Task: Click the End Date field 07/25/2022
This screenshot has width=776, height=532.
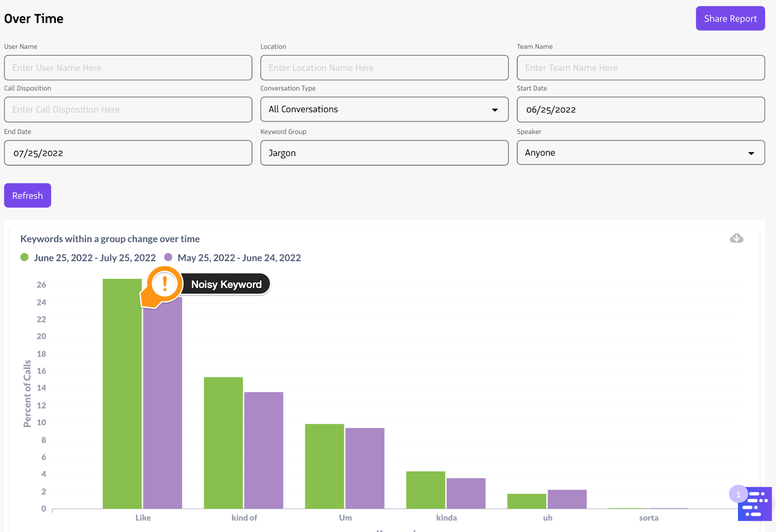Action: click(x=128, y=153)
